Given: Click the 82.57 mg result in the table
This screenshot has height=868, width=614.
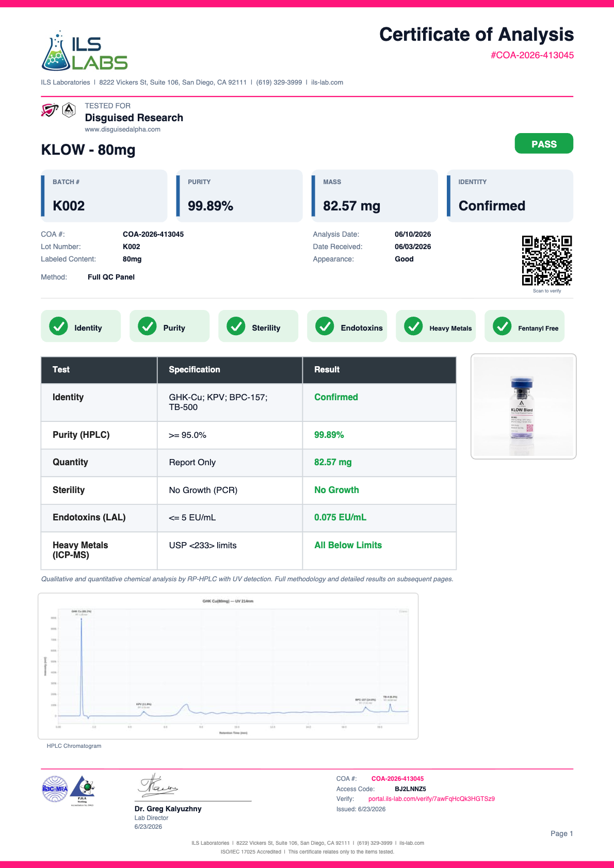Looking at the screenshot, I should [333, 462].
